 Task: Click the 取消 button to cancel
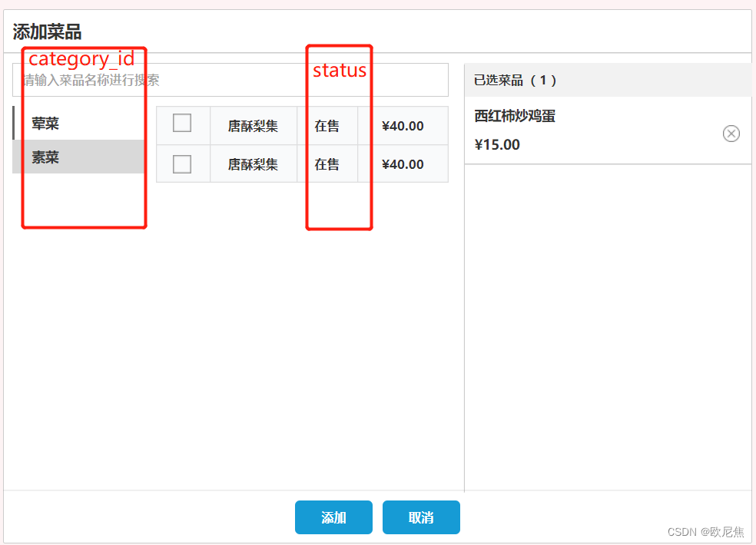tap(421, 517)
